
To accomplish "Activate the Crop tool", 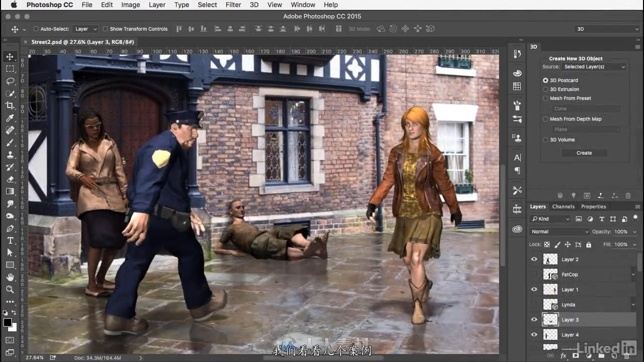I will (x=10, y=106).
